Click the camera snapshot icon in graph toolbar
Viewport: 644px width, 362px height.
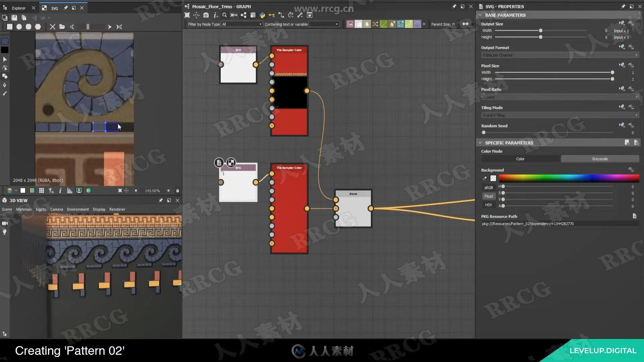pyautogui.click(x=206, y=15)
